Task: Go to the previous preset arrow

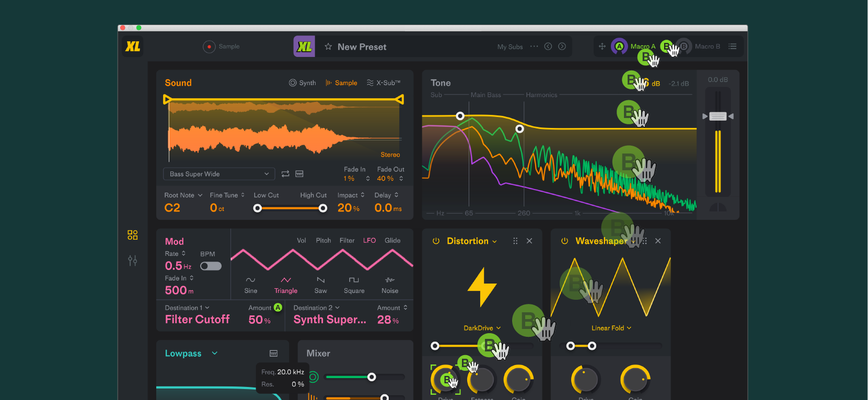Action: click(x=548, y=46)
